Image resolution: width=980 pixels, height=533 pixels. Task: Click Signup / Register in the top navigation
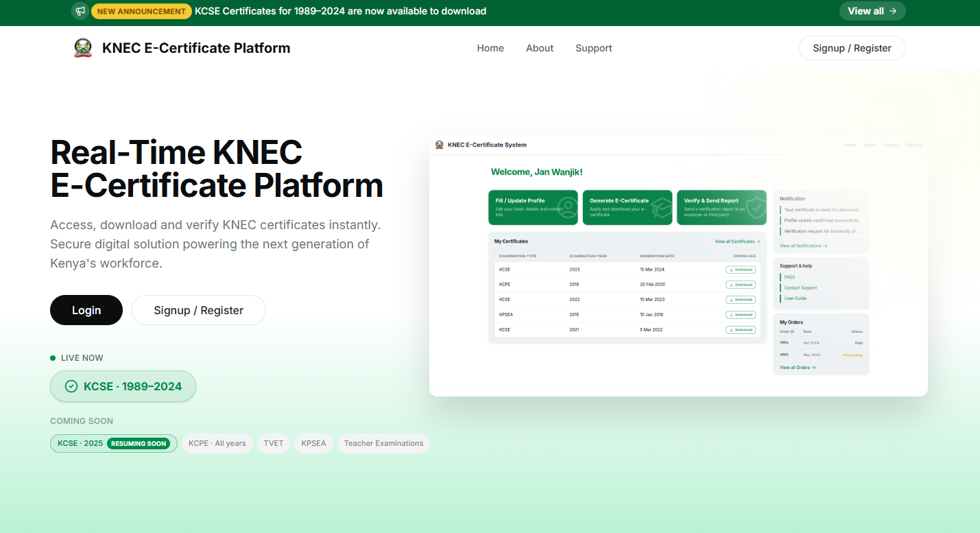point(852,48)
